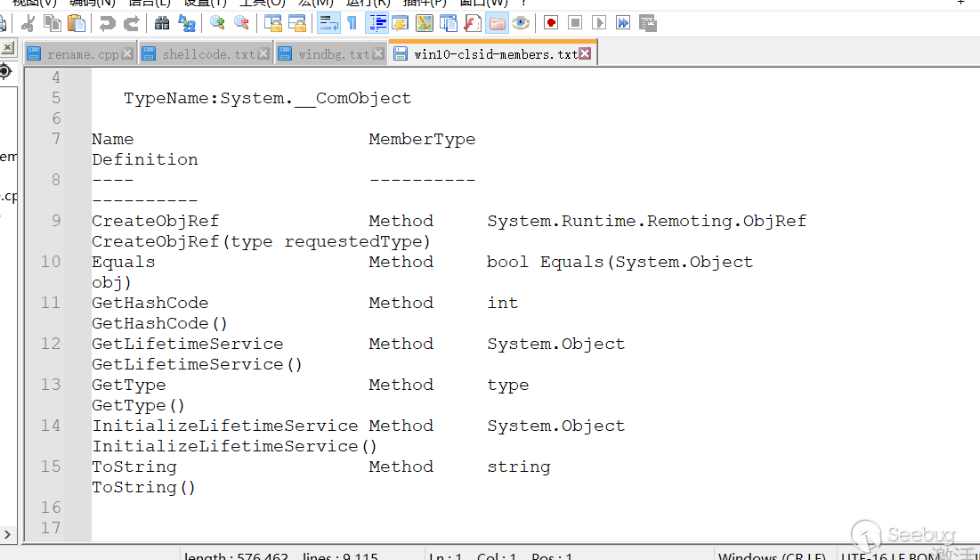Click the Windows (CR LF) status bar entry
Image resolution: width=980 pixels, height=560 pixels.
tap(773, 556)
